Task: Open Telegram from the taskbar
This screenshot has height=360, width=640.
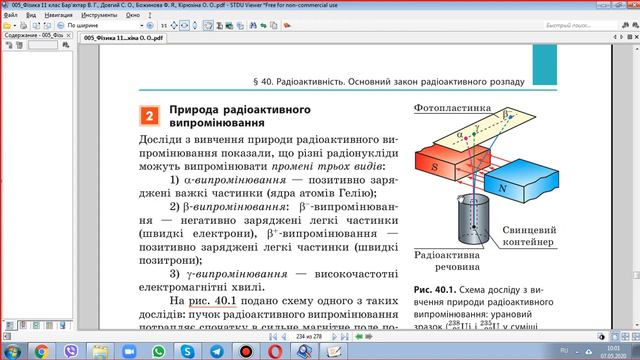Action: 217,352
